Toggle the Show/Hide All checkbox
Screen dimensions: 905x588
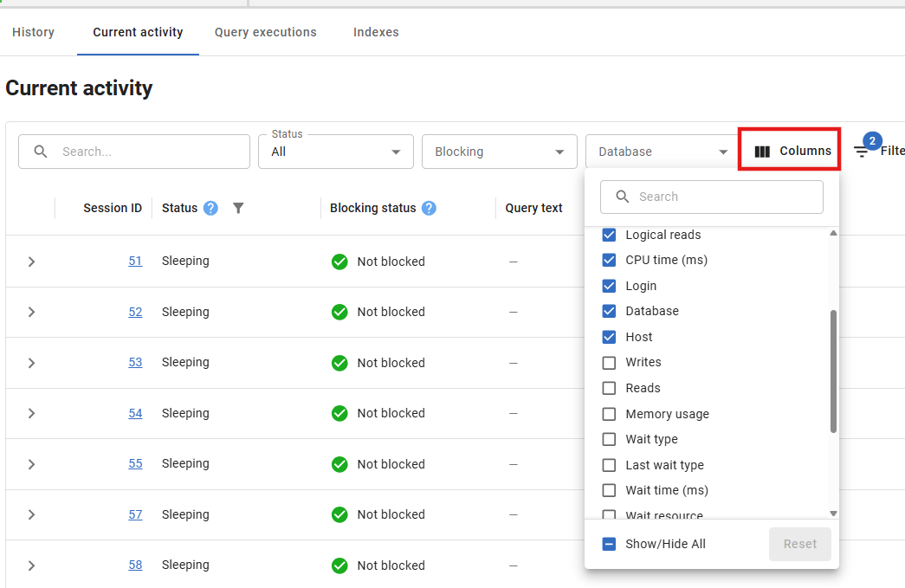click(x=609, y=544)
